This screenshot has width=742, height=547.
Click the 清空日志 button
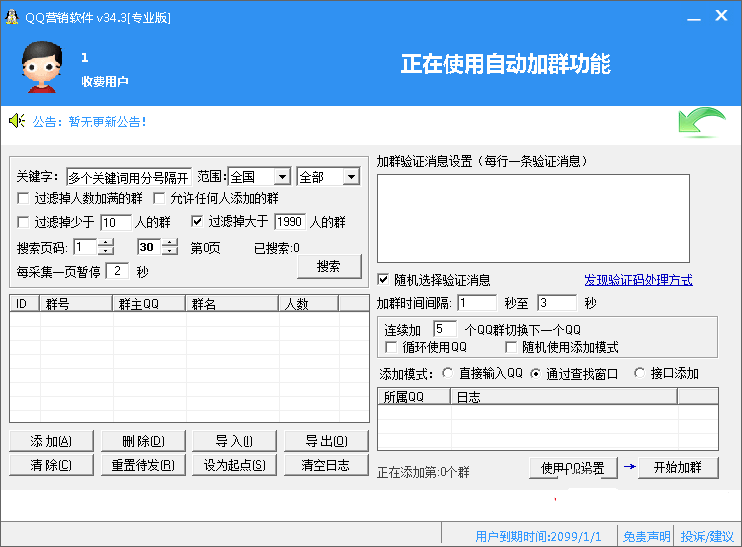(x=326, y=465)
